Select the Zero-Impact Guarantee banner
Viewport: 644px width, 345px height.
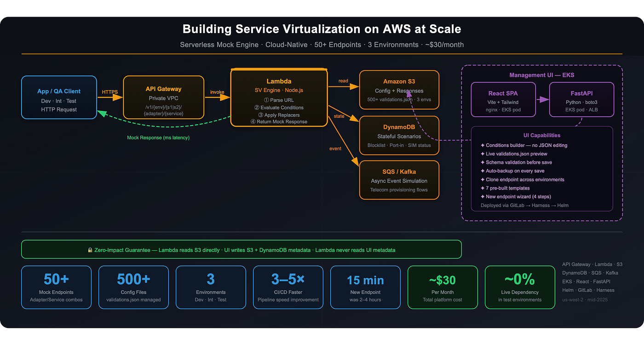click(241, 250)
